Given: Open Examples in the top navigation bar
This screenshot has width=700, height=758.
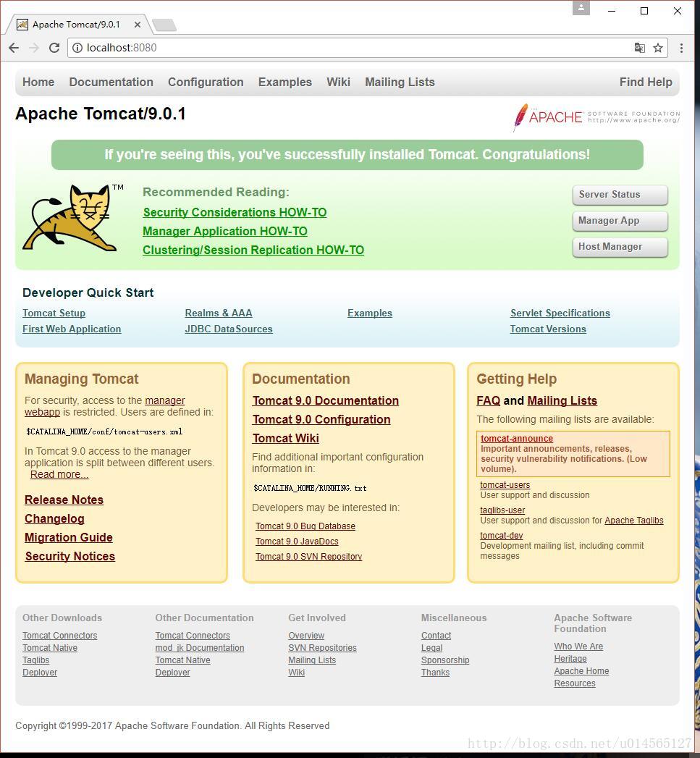Looking at the screenshot, I should tap(285, 83).
